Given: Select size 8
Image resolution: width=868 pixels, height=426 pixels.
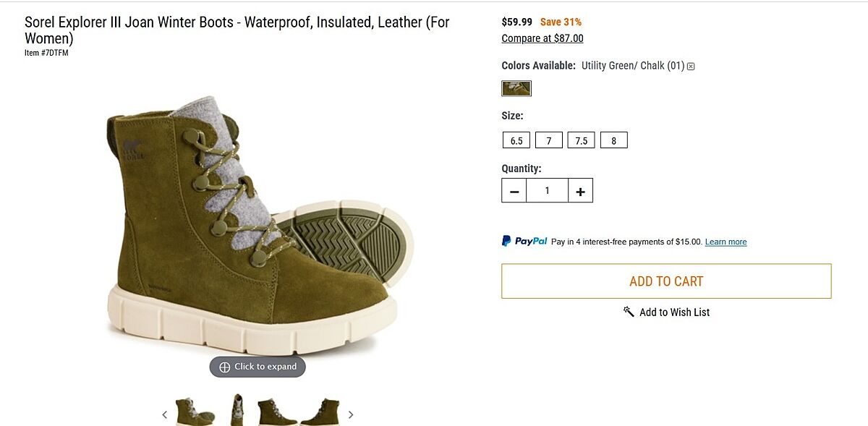Looking at the screenshot, I should click(614, 140).
